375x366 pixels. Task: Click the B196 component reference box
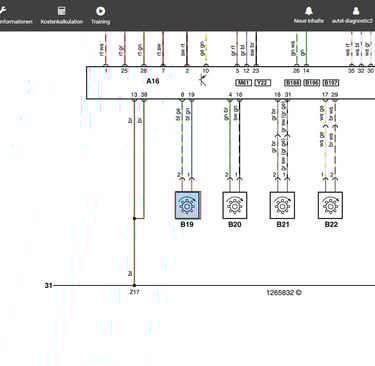pyautogui.click(x=312, y=82)
